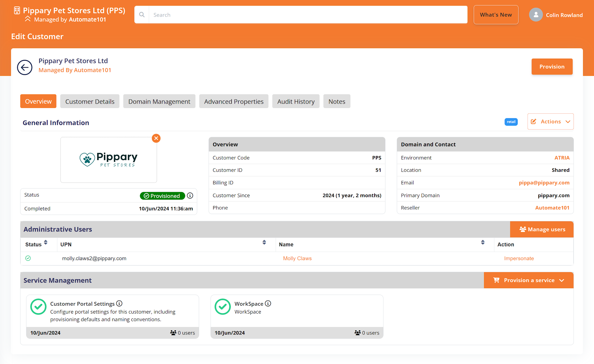
Task: Open the Domain Management tab
Action: click(x=159, y=101)
